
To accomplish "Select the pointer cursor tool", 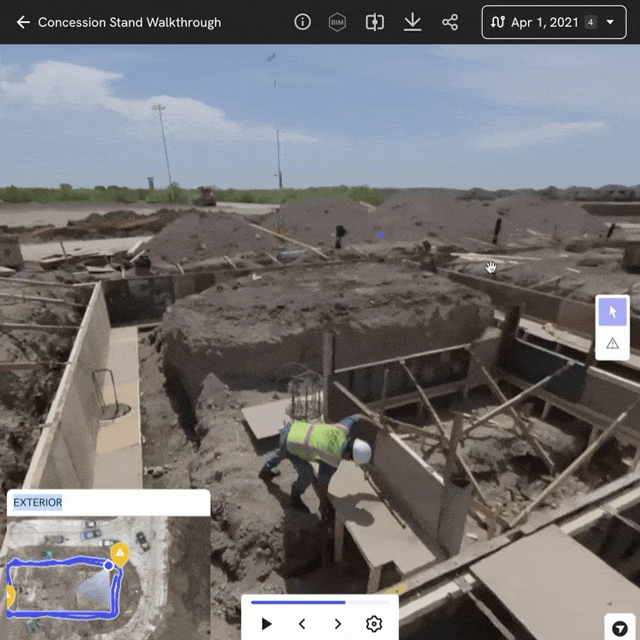I will (x=612, y=312).
